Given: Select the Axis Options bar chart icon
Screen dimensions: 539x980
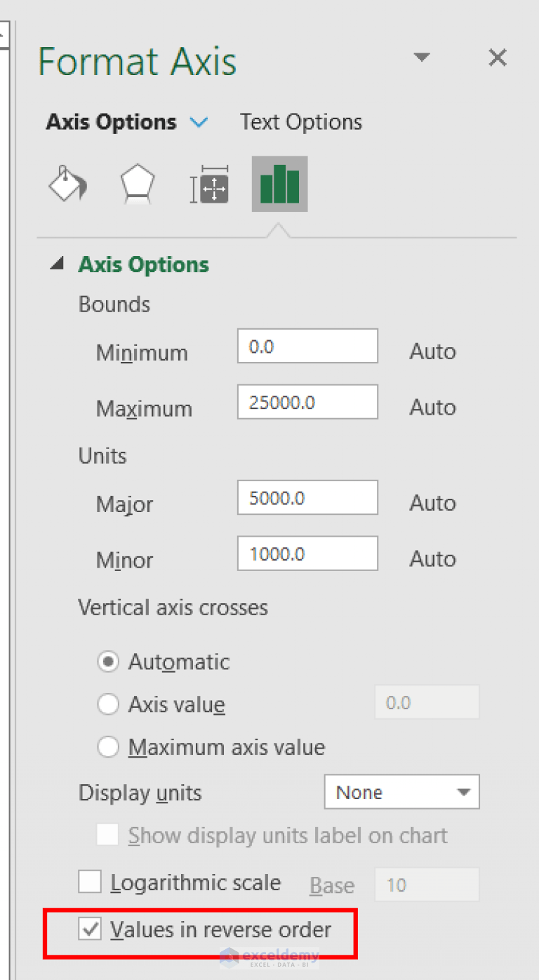Looking at the screenshot, I should pos(279,184).
